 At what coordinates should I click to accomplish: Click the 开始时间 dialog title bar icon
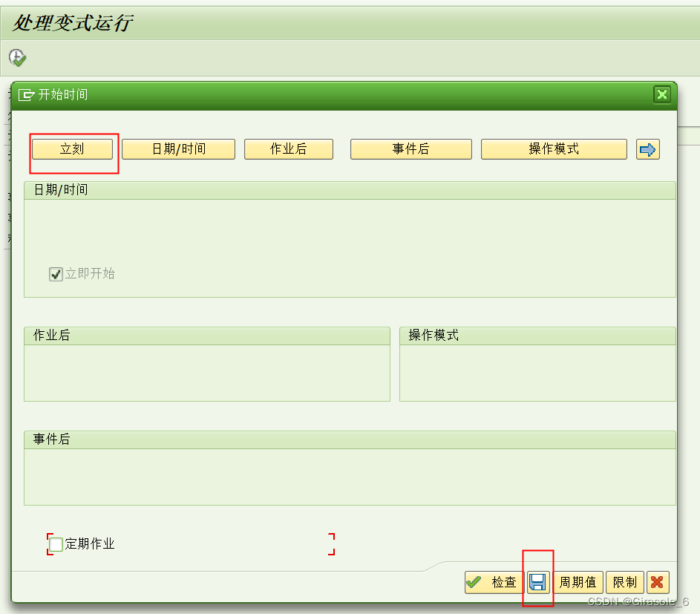pos(25,94)
